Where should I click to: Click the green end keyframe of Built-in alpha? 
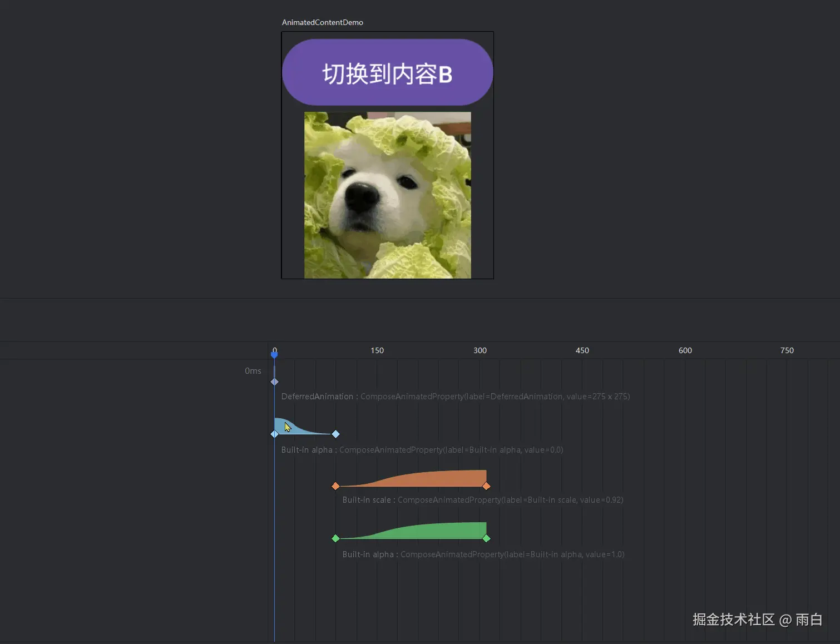487,538
